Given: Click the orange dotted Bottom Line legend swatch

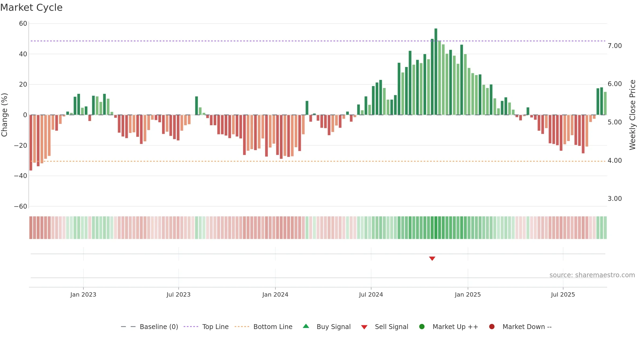Looking at the screenshot, I should 242,327.
